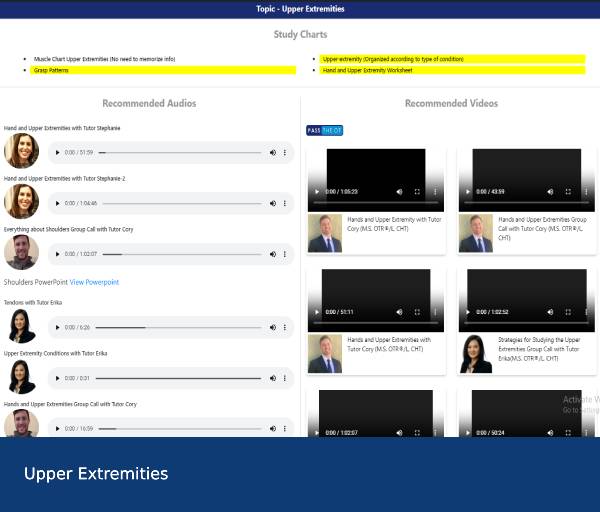This screenshot has width=600, height=512.
Task: Mute the 1:02:52 video
Action: [x=550, y=312]
